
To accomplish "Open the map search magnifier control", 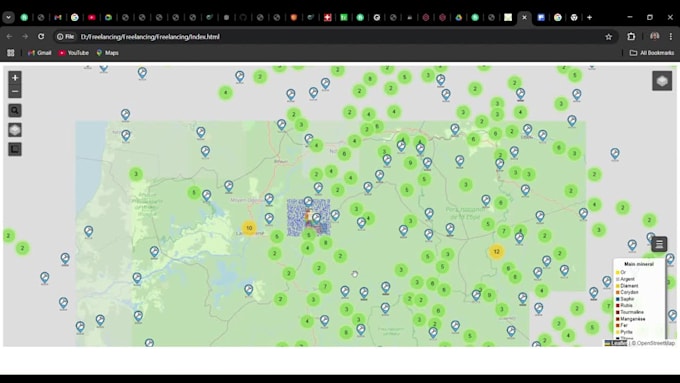I will (x=15, y=111).
